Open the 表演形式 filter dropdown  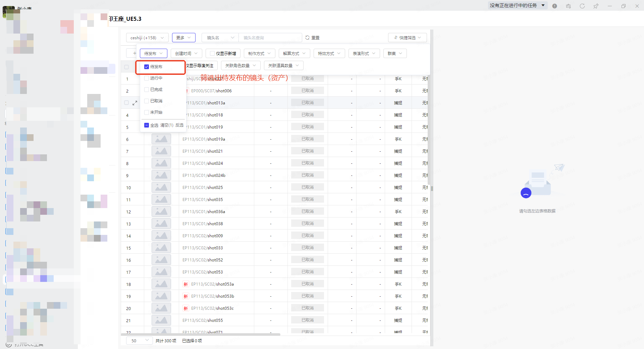364,53
